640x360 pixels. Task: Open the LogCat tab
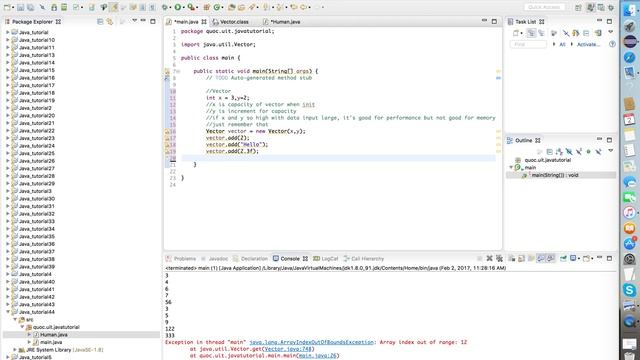pyautogui.click(x=326, y=259)
